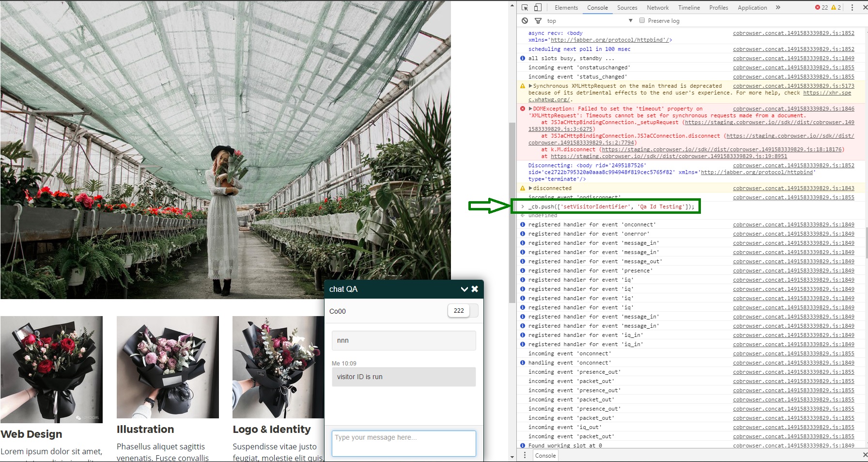Open the Sources tab

pyautogui.click(x=627, y=8)
